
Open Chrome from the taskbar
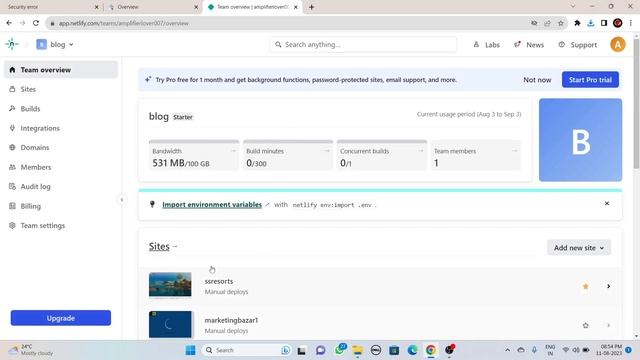click(431, 350)
